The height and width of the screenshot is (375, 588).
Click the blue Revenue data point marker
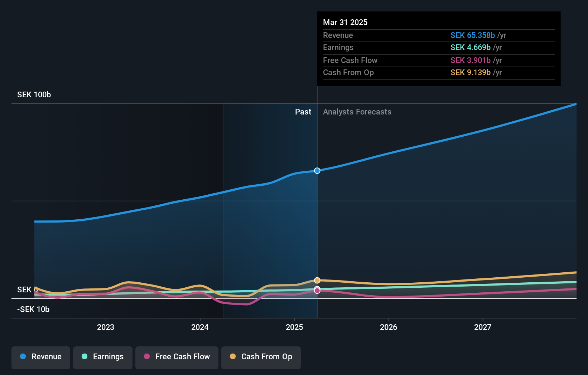coord(317,171)
